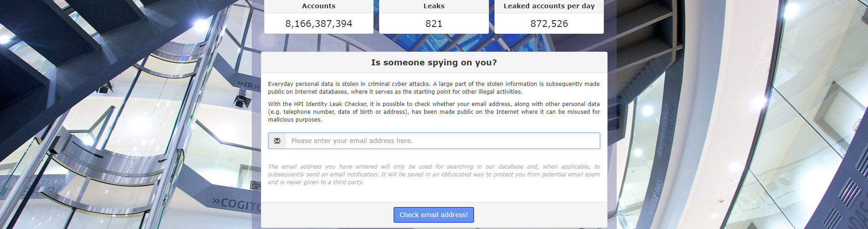Viewport: 868px width, 229px height.
Task: Select the Leaked accounts per day header
Action: [x=549, y=6]
